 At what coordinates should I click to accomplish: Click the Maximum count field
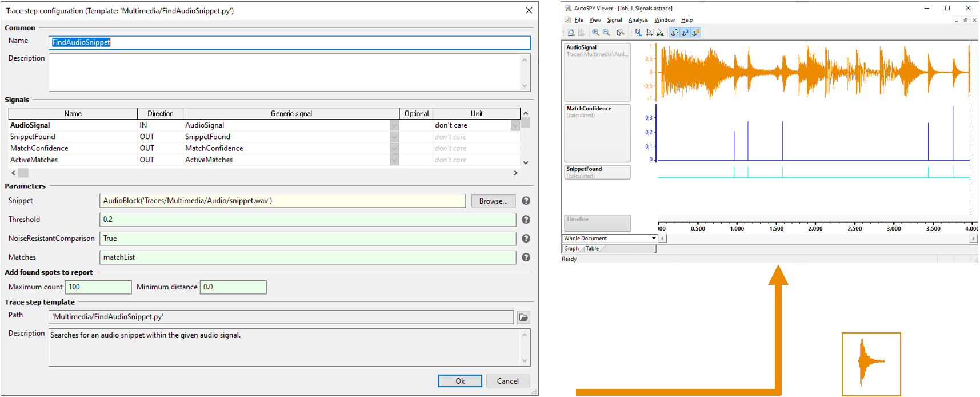pyautogui.click(x=98, y=287)
